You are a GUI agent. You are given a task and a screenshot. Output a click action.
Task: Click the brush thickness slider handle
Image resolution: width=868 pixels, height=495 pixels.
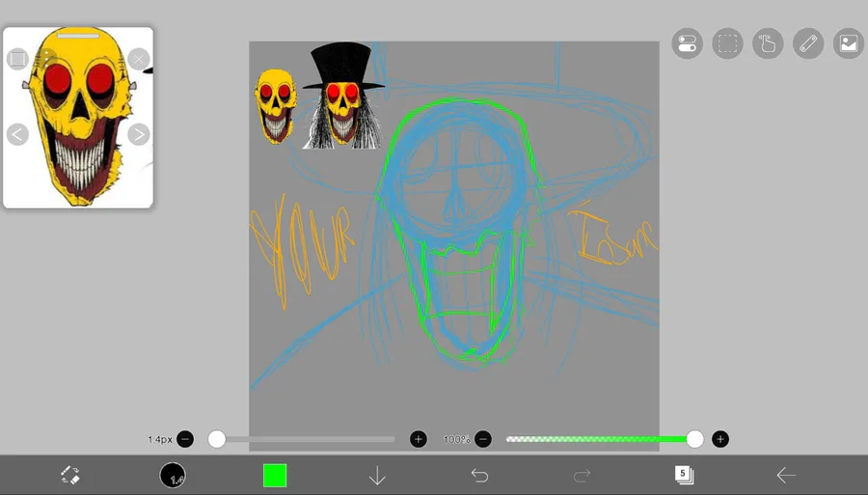(x=217, y=439)
